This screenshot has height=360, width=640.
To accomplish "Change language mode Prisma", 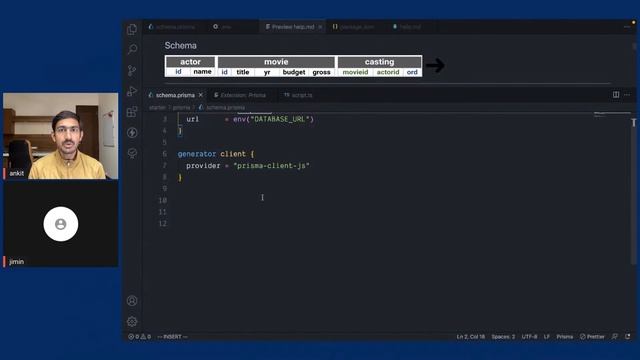I will (565, 337).
